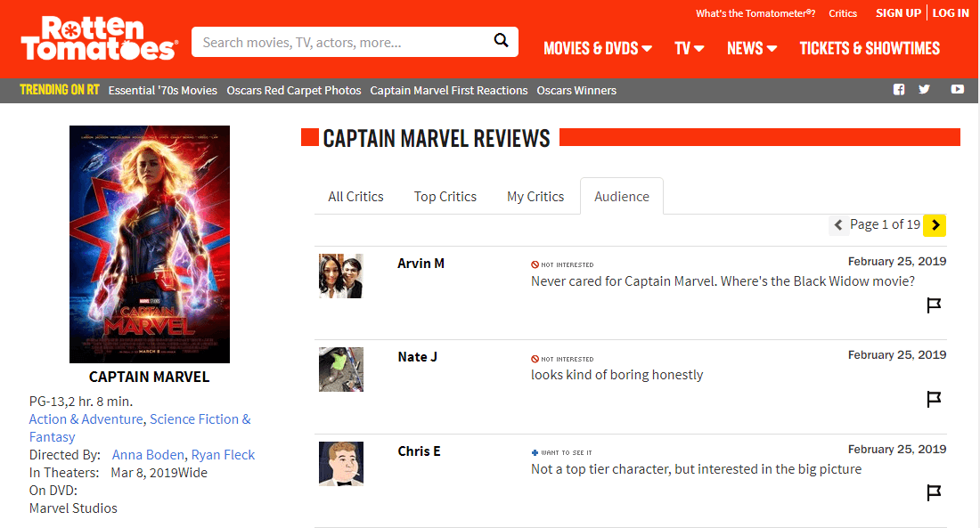Open Oscars Red Carpet Photos link

[x=294, y=91]
